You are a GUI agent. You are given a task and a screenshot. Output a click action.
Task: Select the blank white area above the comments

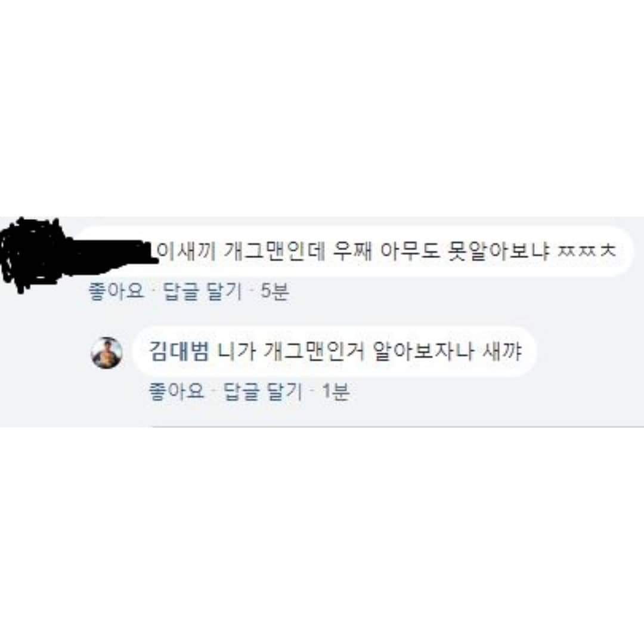[322, 107]
